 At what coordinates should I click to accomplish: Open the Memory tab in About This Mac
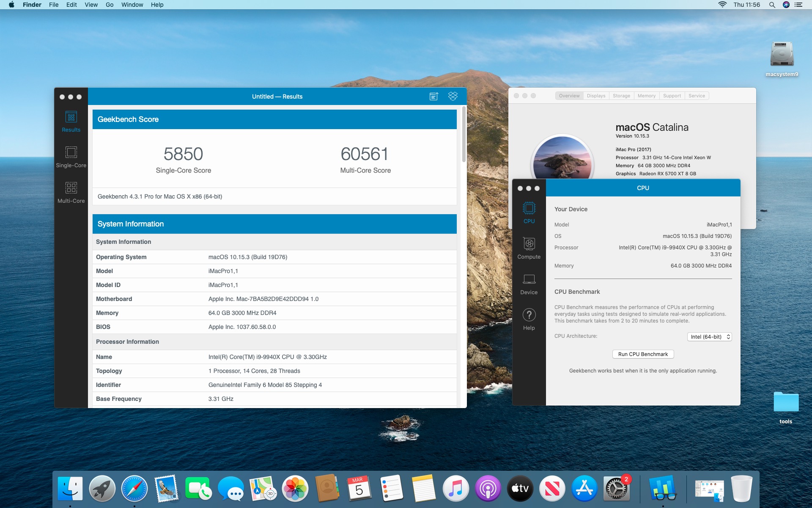[x=646, y=96]
